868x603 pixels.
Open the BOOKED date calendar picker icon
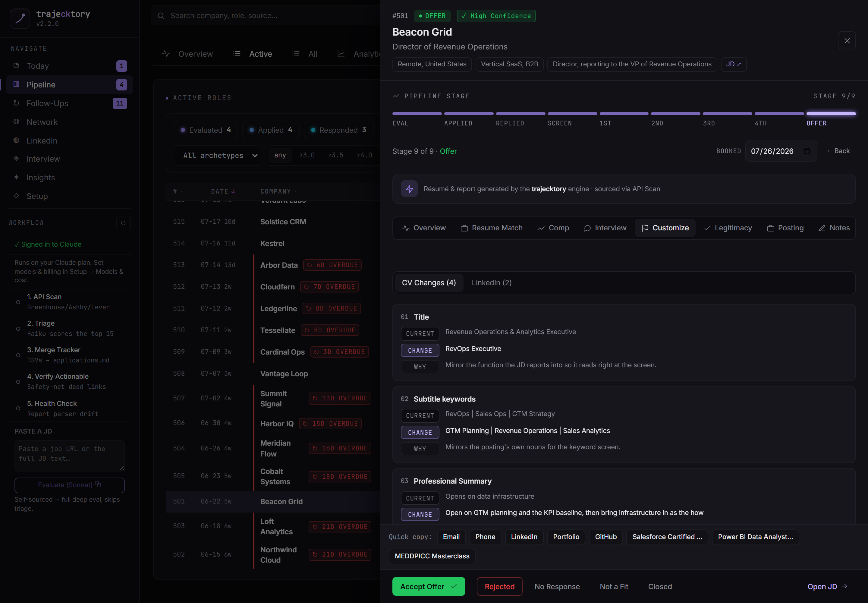[x=807, y=151]
